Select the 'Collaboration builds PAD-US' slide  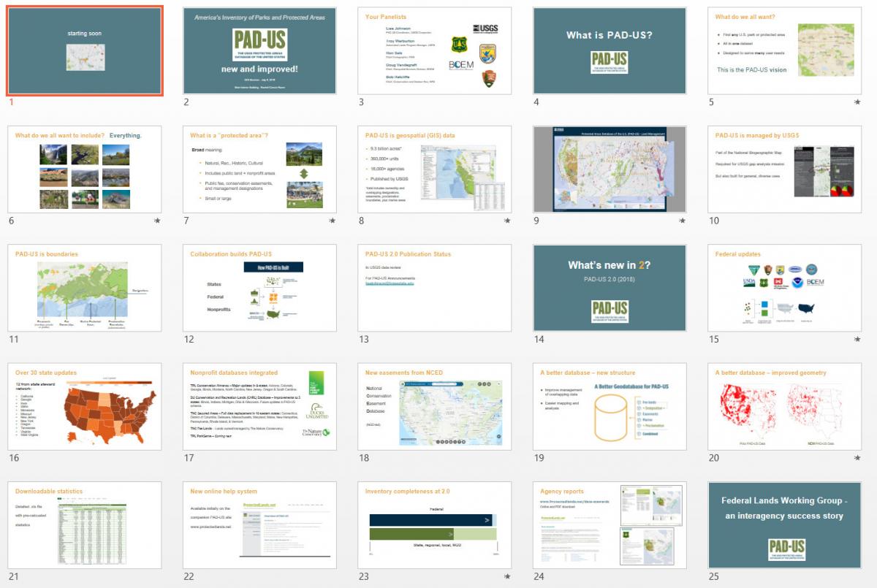pyautogui.click(x=259, y=288)
